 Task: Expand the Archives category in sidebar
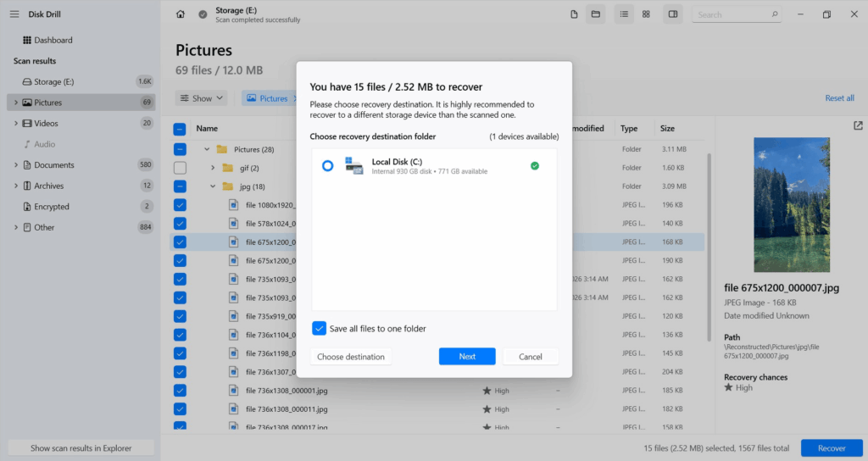pyautogui.click(x=15, y=186)
